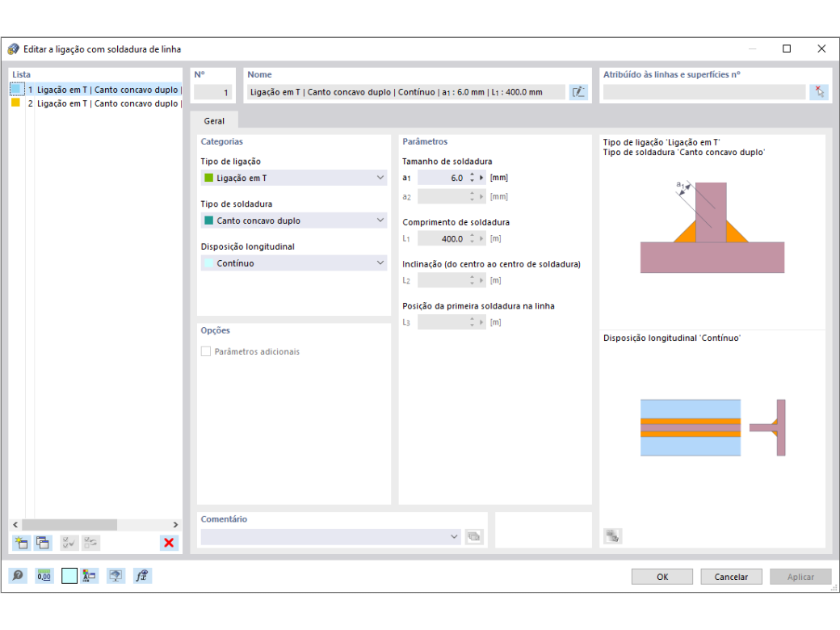Click the yellow swatch of list item 2
This screenshot has height=630, width=840.
[16, 103]
